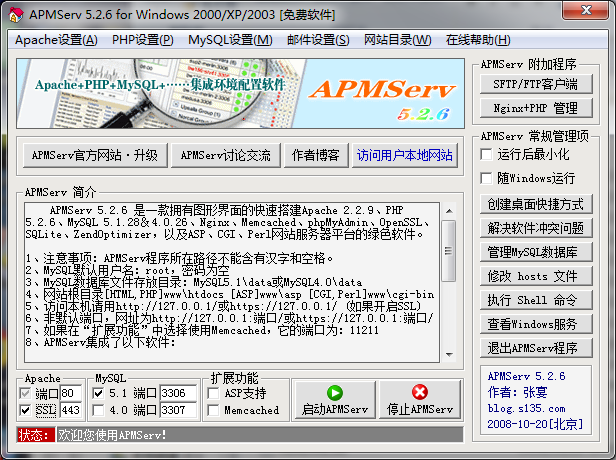Click the 作者博客 button
The image size is (616, 460).
pos(316,155)
